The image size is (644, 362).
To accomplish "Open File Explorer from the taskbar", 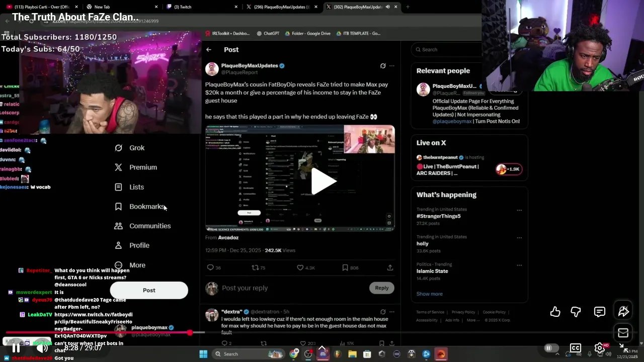I will pos(352,354).
